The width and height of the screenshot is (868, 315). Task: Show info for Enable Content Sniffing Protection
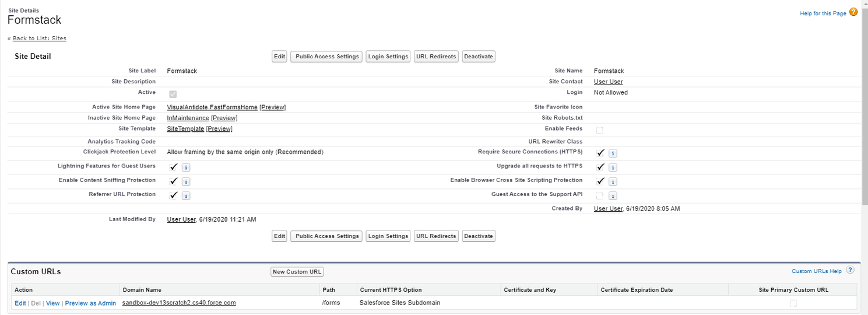point(186,181)
